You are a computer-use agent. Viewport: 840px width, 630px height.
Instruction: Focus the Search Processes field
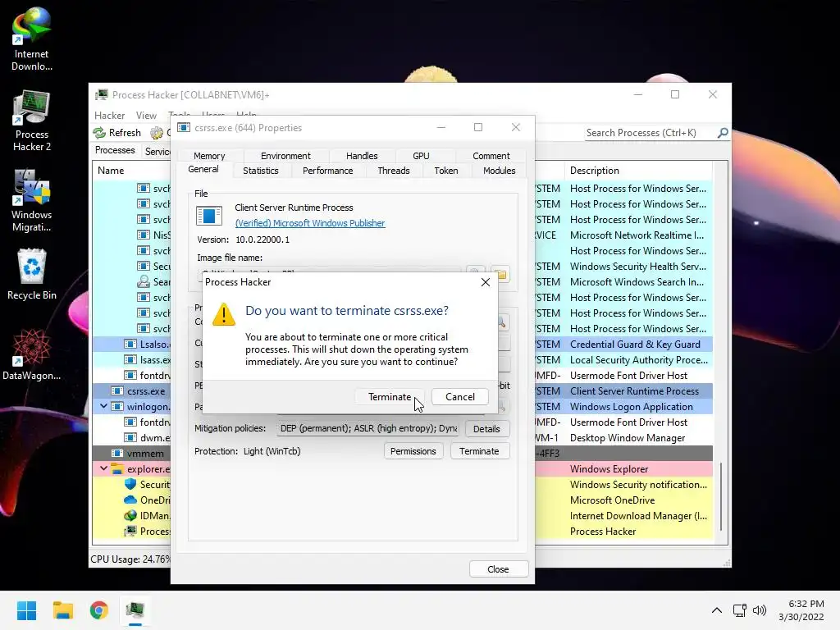650,133
